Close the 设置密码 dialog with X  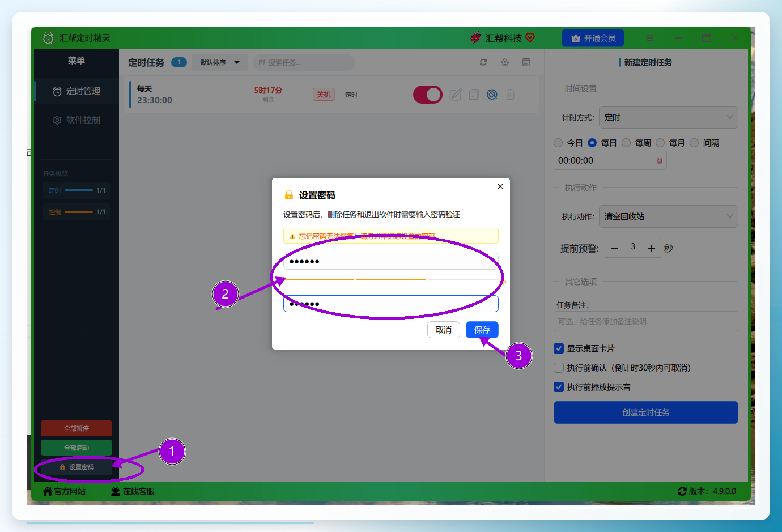click(500, 186)
